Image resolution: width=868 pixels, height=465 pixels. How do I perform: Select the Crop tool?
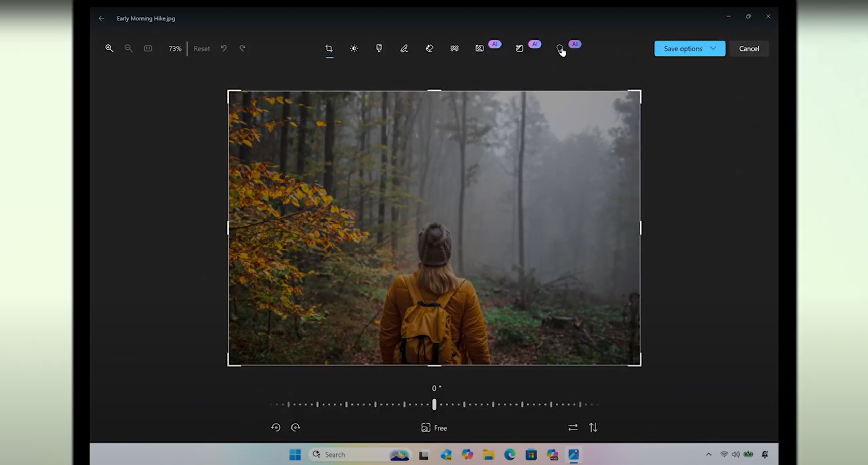329,49
